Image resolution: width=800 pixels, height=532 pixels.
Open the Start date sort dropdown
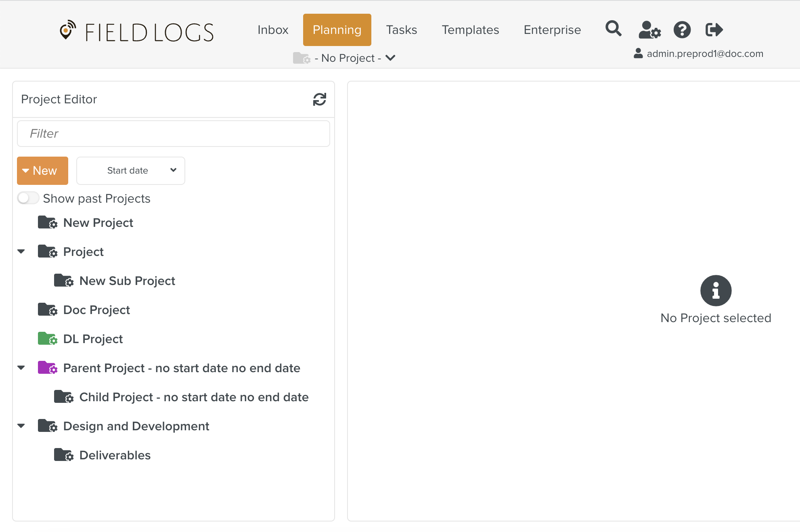[131, 171]
